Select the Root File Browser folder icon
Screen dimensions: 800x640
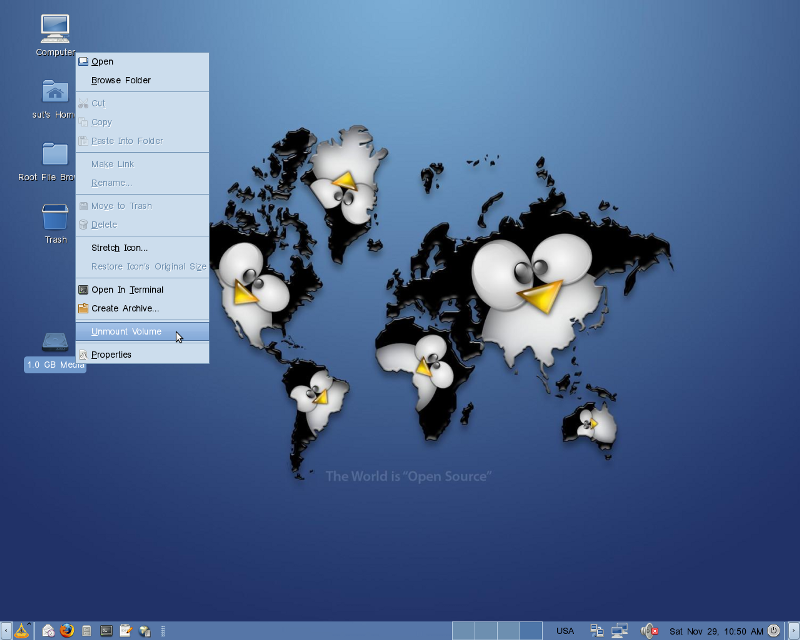tap(55, 154)
